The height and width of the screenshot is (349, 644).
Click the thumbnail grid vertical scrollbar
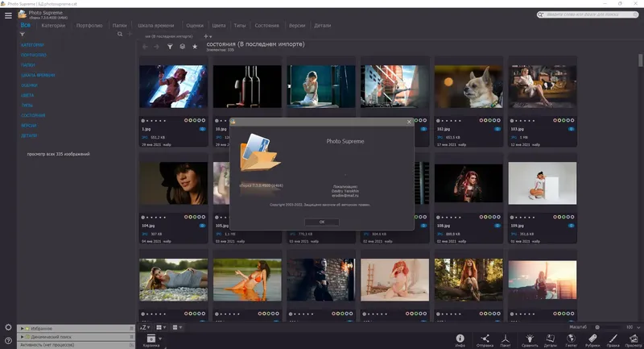(x=640, y=60)
